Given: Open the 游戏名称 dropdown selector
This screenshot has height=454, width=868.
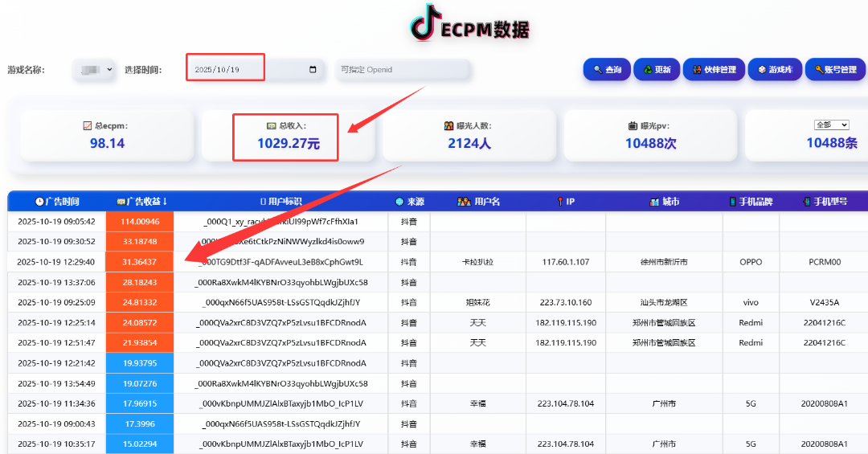Looking at the screenshot, I should point(96,70).
